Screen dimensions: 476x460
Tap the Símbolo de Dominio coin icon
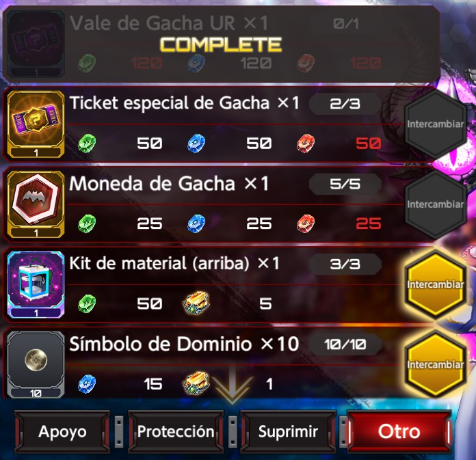(x=36, y=364)
